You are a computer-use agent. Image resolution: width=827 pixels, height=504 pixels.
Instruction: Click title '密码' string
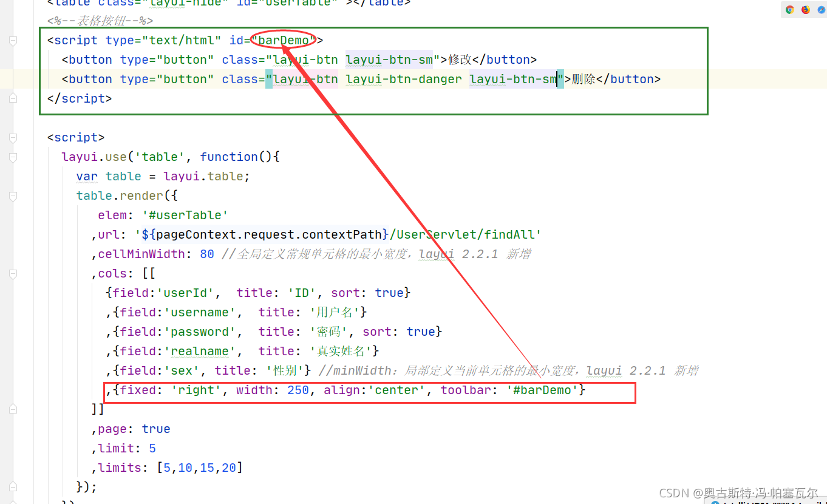pos(329,332)
